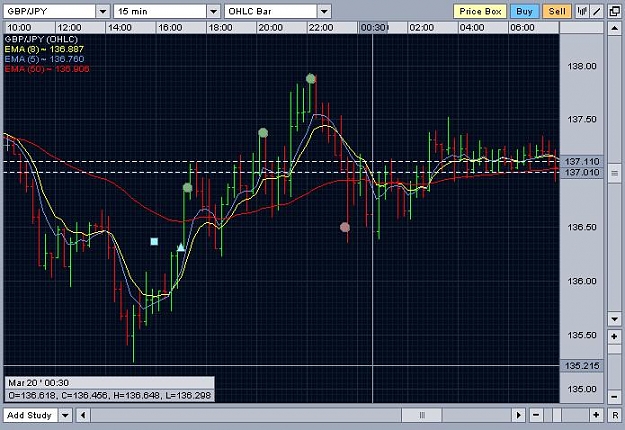Viewport: 625px width, 430px height.
Task: Click the Mar 20 ' 00:30 date box
Action: tap(109, 383)
